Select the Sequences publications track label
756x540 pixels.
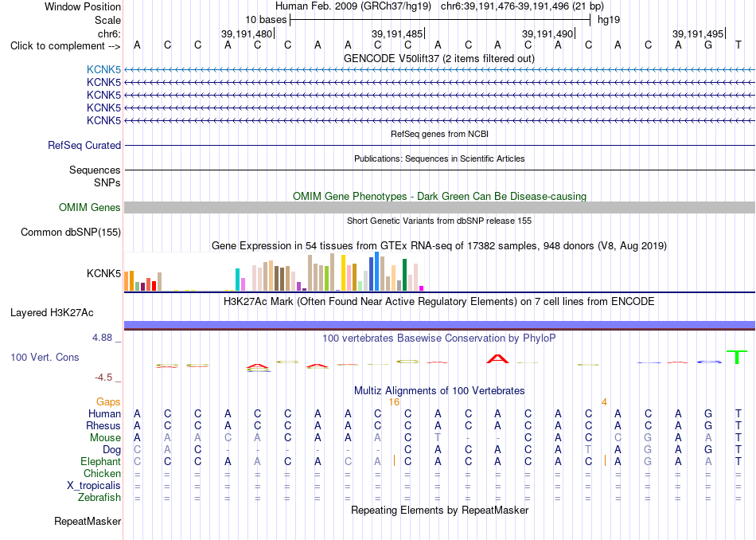(x=95, y=170)
